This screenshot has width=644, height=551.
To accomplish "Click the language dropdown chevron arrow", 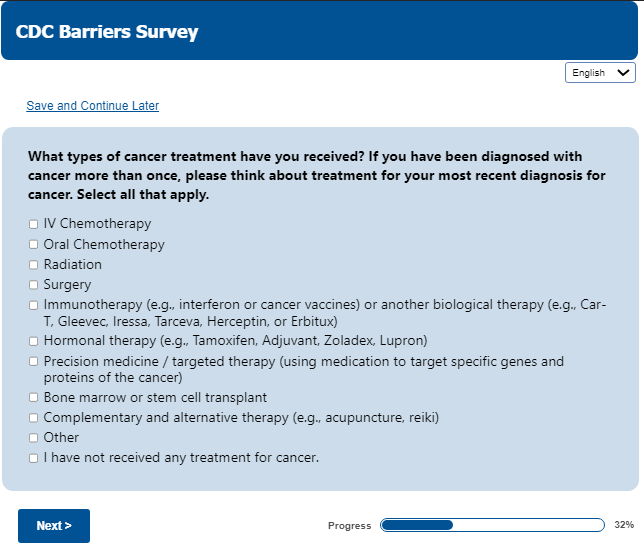I will coord(625,73).
